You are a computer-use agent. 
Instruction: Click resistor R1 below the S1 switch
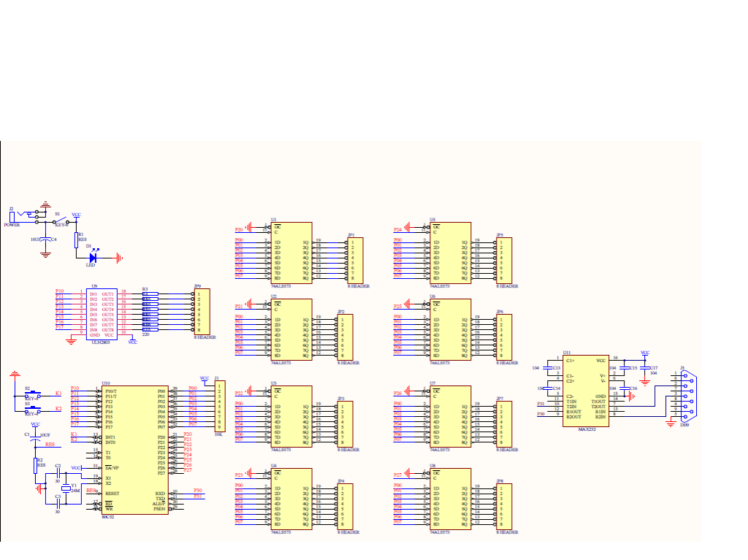click(x=76, y=240)
